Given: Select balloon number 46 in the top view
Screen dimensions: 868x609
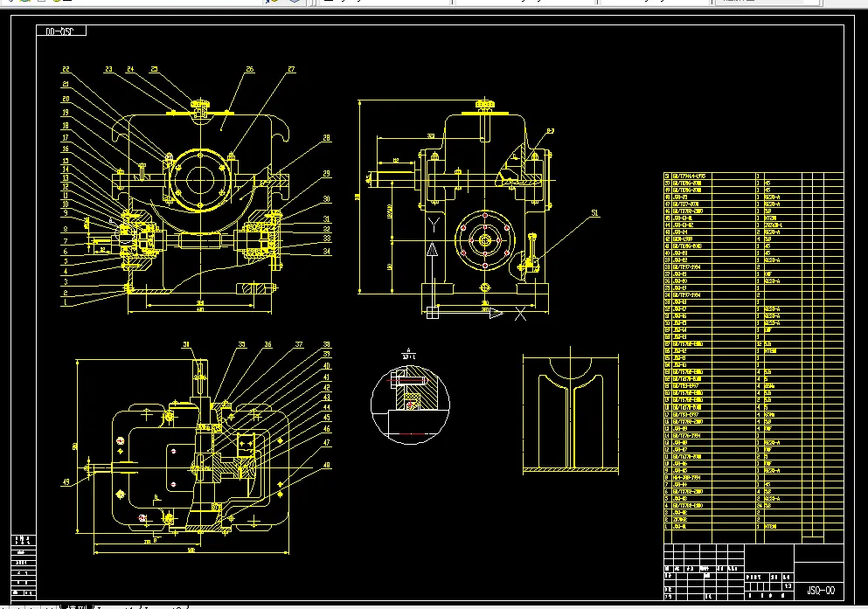Looking at the screenshot, I should point(327,429).
